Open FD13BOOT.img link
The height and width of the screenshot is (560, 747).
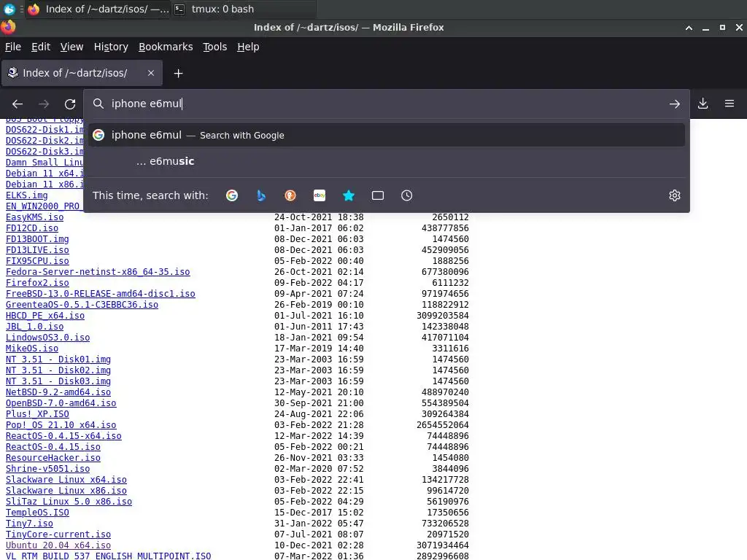coord(37,239)
